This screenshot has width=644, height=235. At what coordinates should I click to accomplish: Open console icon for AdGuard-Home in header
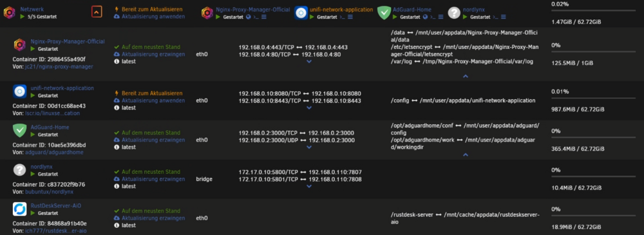click(432, 17)
